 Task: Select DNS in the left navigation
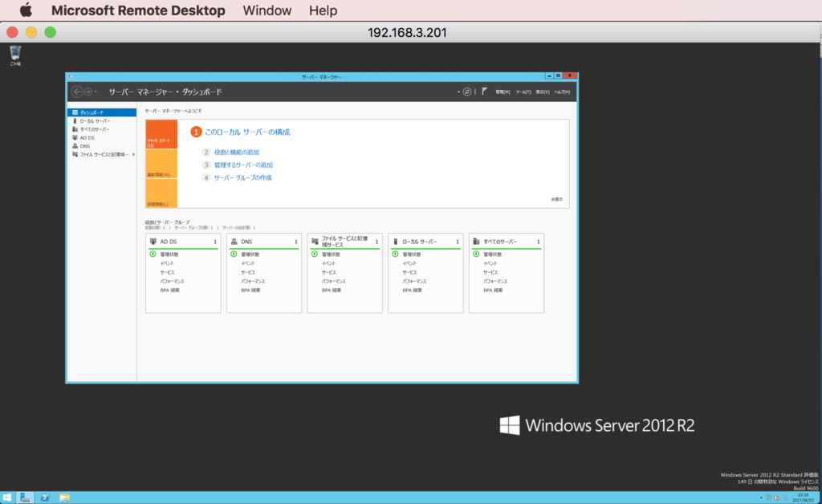point(102,146)
